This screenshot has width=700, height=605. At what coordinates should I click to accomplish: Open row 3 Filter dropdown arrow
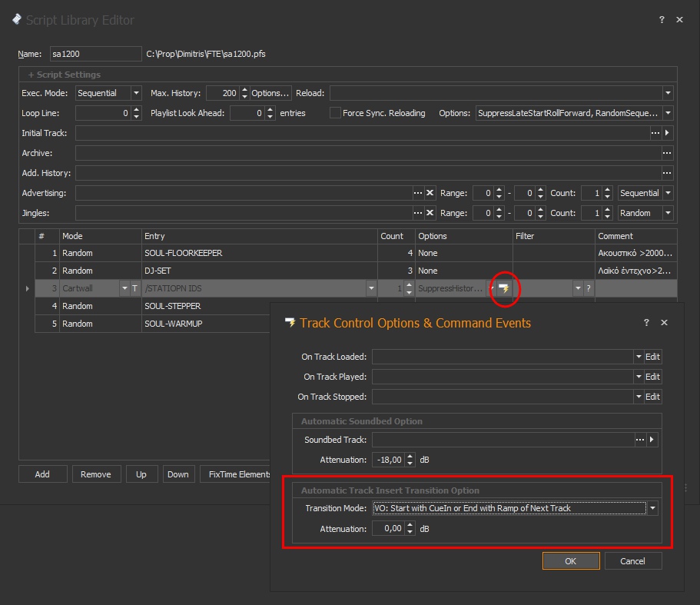point(578,288)
